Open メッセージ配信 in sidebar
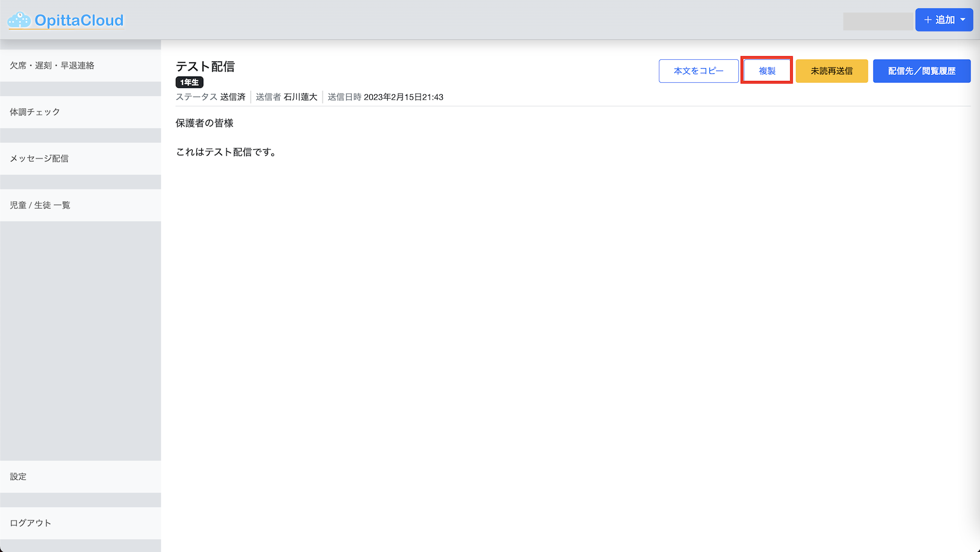The width and height of the screenshot is (980, 552). (80, 158)
